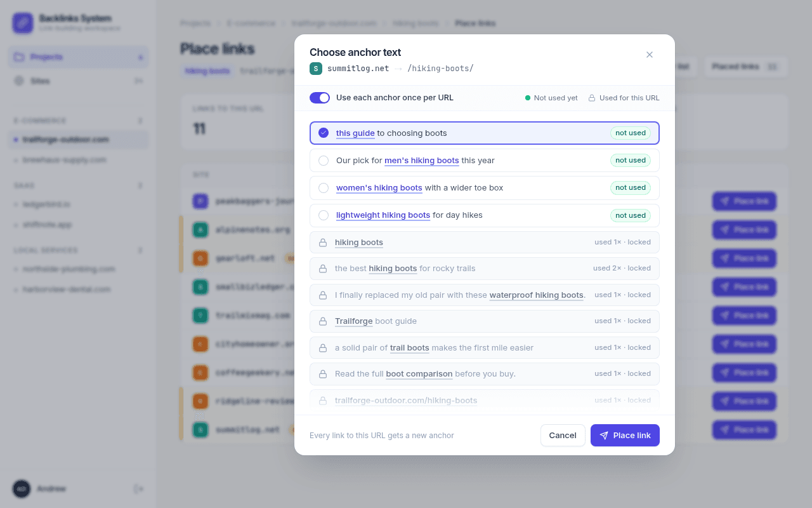The height and width of the screenshot is (508, 812).
Task: Click 'not used' badge on women's hiking boots
Action: (631, 188)
